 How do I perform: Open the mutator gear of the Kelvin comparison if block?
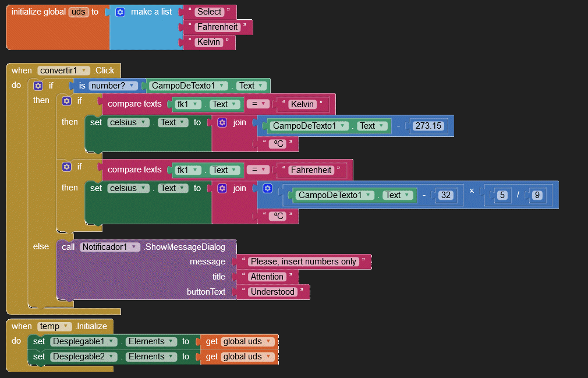[67, 101]
